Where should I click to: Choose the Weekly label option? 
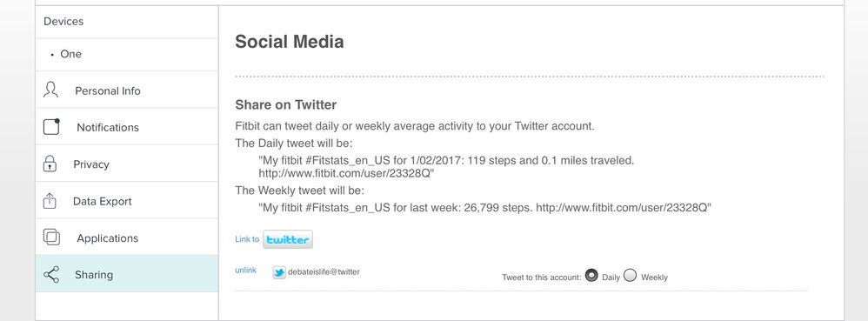point(654,278)
